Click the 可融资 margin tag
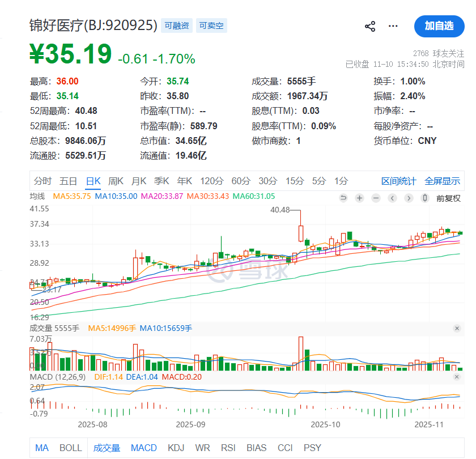The image size is (476, 459). [176, 25]
